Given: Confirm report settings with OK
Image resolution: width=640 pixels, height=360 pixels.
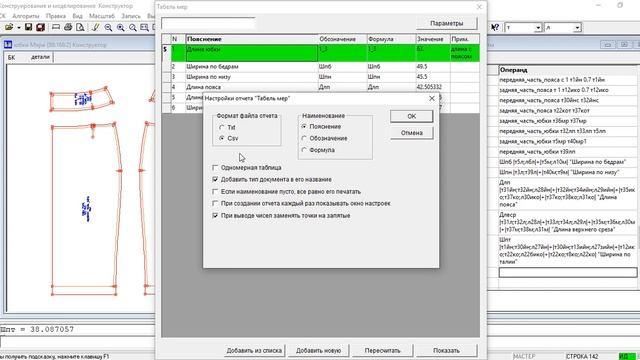Looking at the screenshot, I should click(411, 116).
